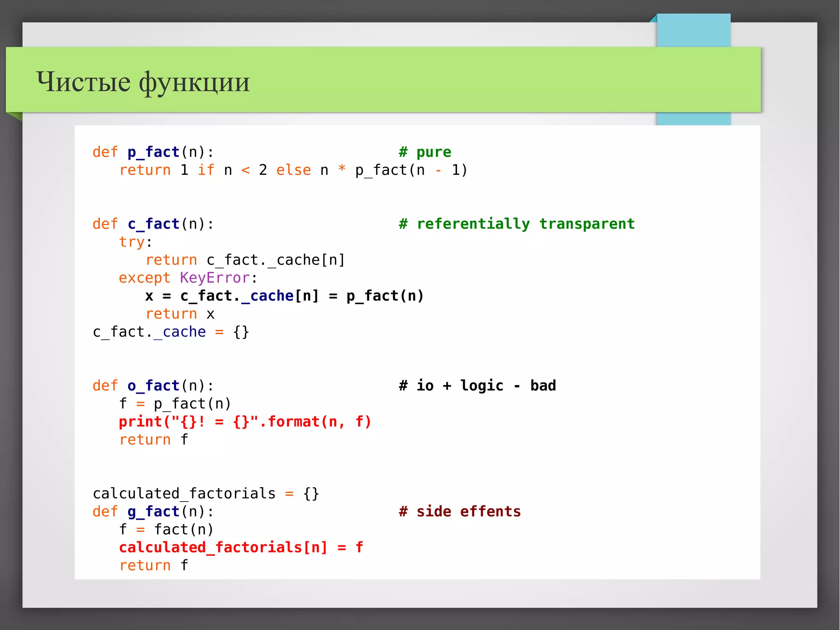Viewport: 840px width, 630px height.
Task: Click 'return f' under the print line
Action: 153,440
